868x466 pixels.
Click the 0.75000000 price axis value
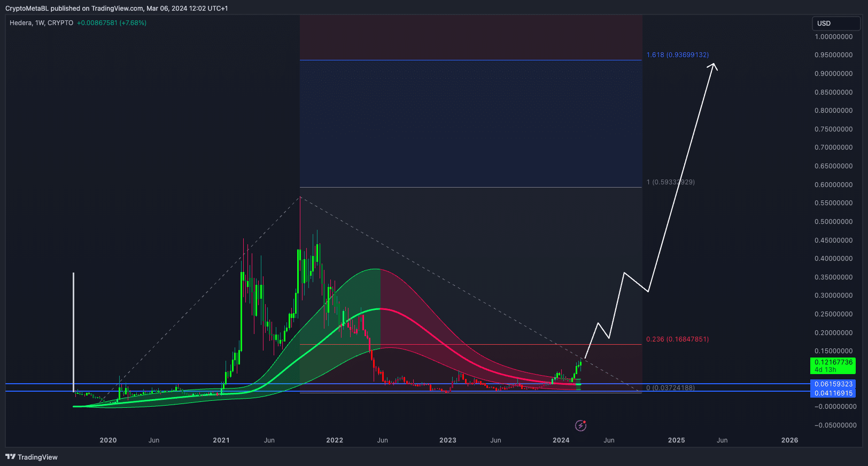click(834, 129)
